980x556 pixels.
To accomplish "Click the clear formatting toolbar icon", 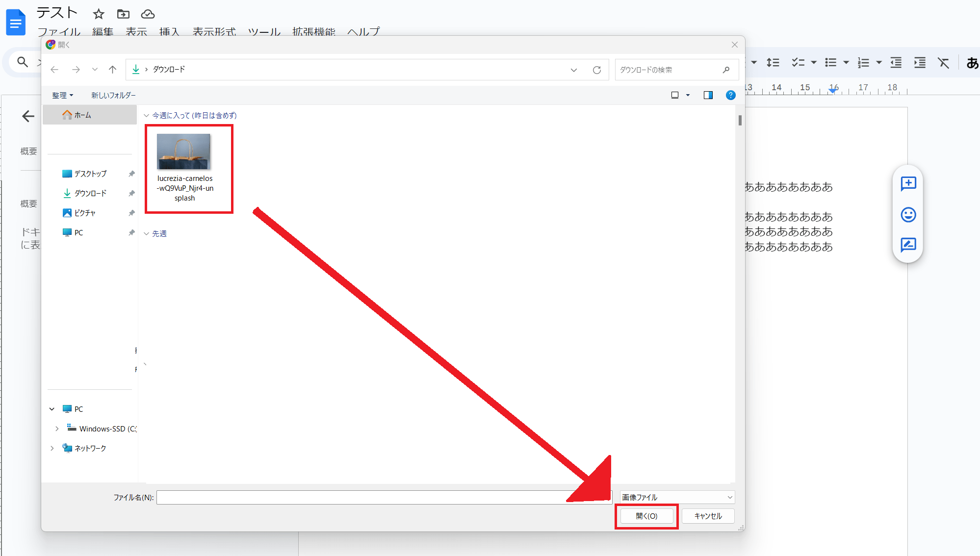I will pos(943,63).
